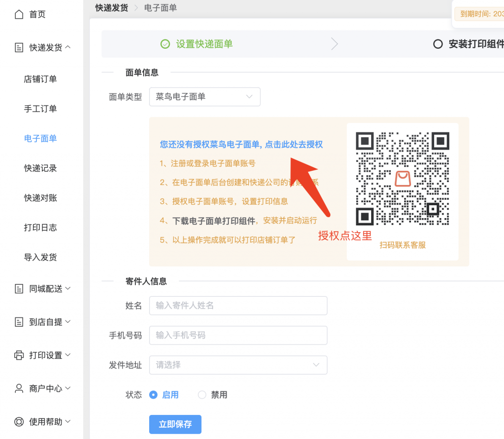Click the 立即保存 button
This screenshot has height=439, width=504.
pyautogui.click(x=175, y=424)
